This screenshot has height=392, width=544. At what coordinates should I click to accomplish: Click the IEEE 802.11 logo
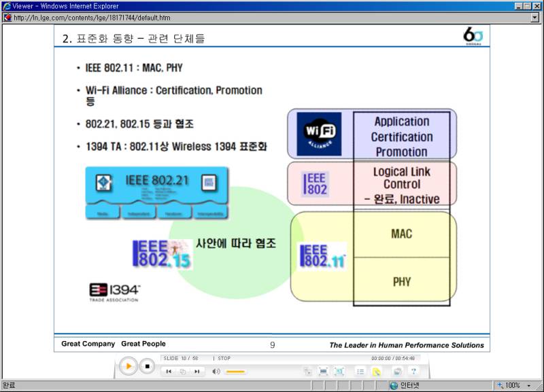point(322,256)
